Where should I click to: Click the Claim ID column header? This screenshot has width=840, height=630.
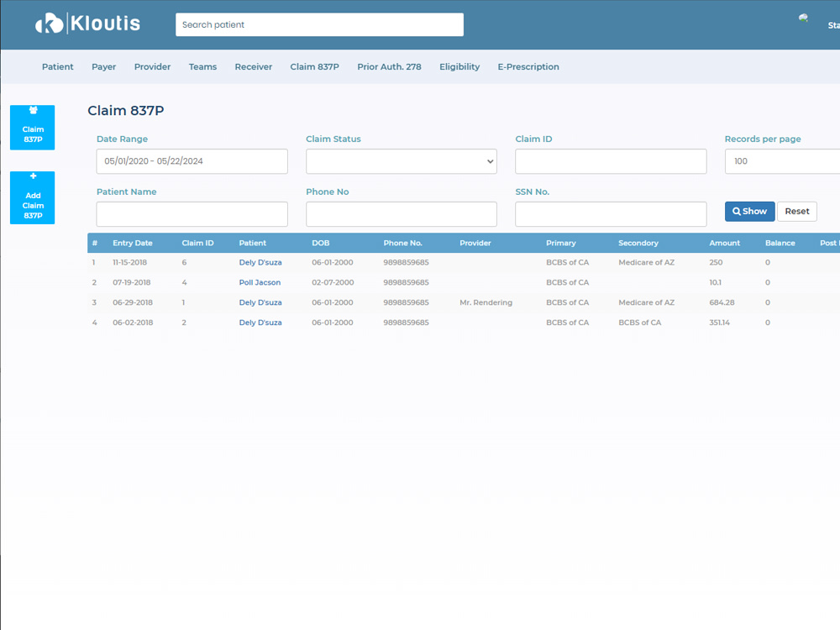197,243
